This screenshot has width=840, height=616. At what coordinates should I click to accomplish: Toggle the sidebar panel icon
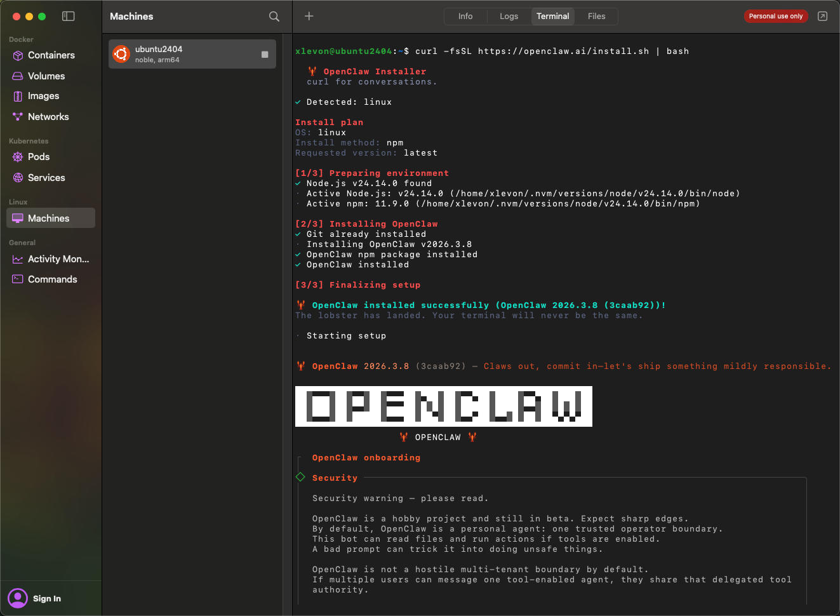[x=69, y=17]
